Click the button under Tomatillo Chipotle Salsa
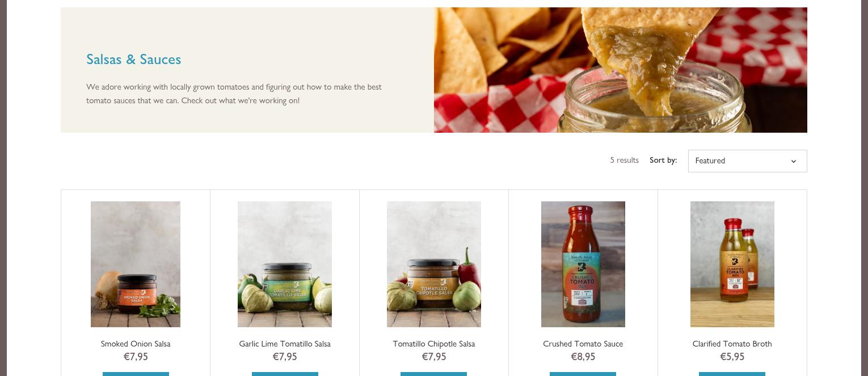This screenshot has height=376, width=868. pyautogui.click(x=434, y=374)
